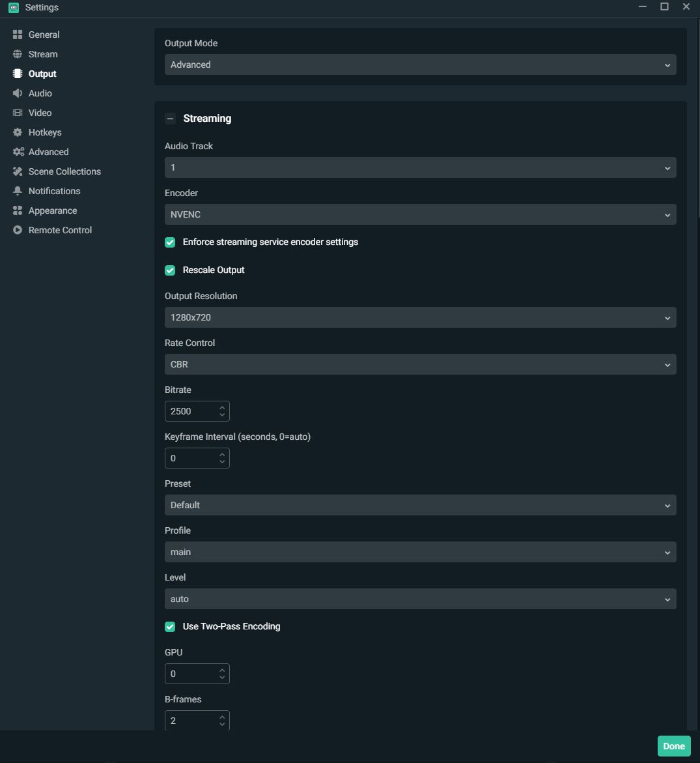Screen dimensions: 700x763
Task: Click the Remote Control play icon
Action: coord(18,230)
